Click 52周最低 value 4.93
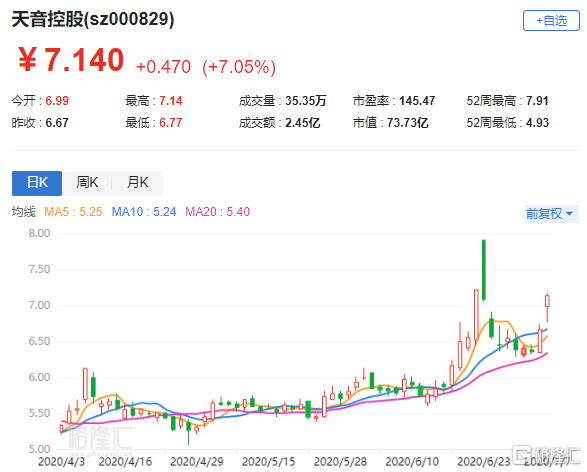This screenshot has height=472, width=587. [537, 123]
